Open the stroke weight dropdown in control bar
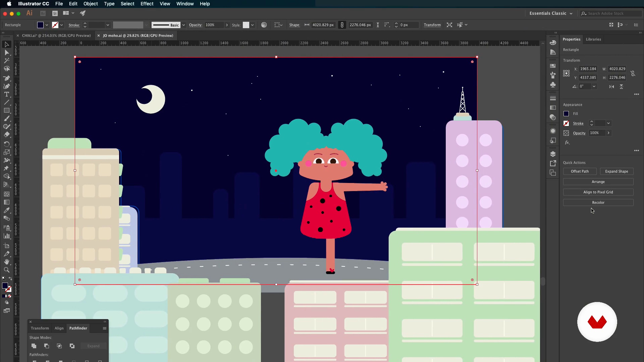The width and height of the screenshot is (644, 362). (x=108, y=25)
